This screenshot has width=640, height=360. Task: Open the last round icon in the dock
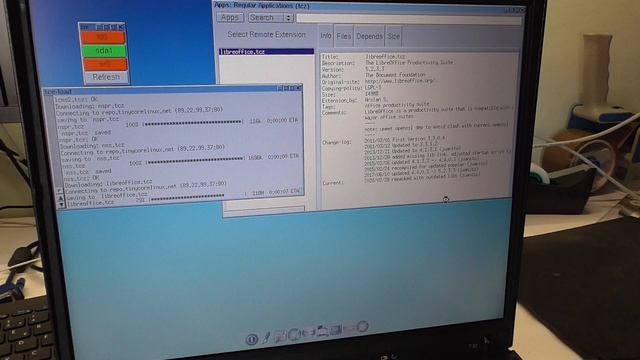tap(362, 327)
